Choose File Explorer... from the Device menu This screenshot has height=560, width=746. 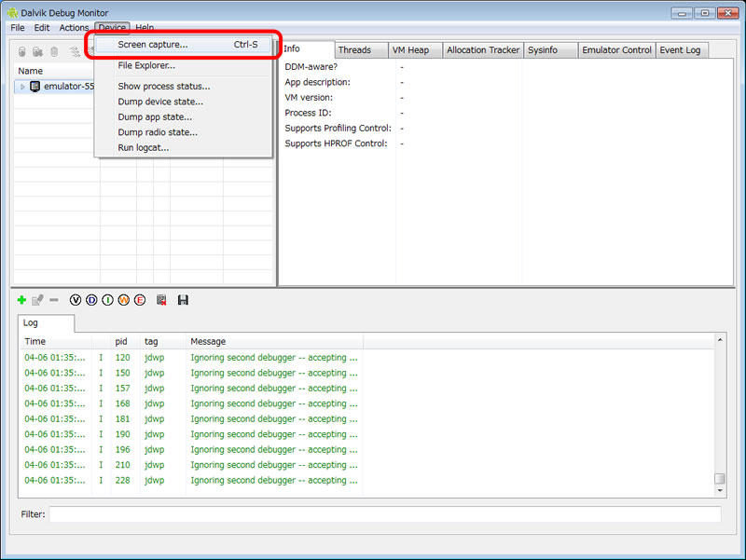pyautogui.click(x=184, y=65)
